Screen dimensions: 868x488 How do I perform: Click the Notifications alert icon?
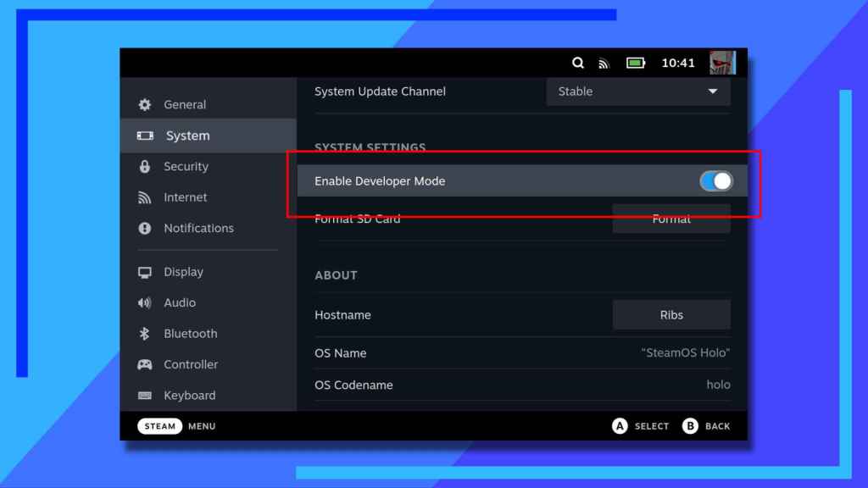click(144, 228)
